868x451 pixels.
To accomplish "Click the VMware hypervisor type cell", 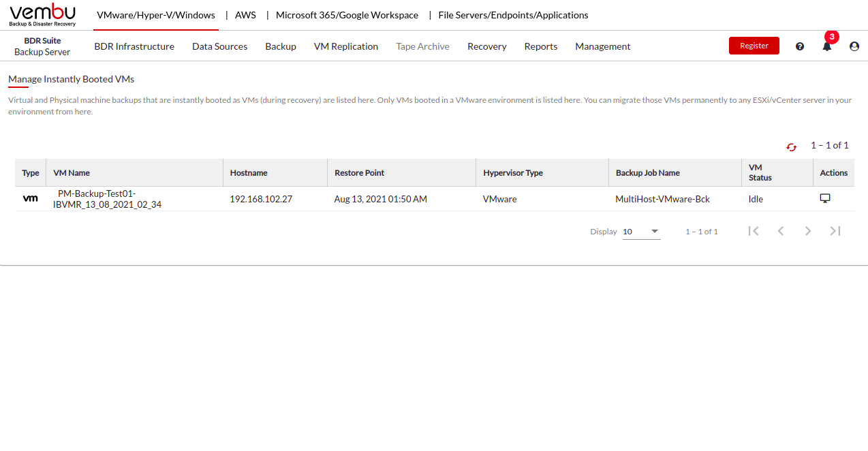I will click(500, 199).
